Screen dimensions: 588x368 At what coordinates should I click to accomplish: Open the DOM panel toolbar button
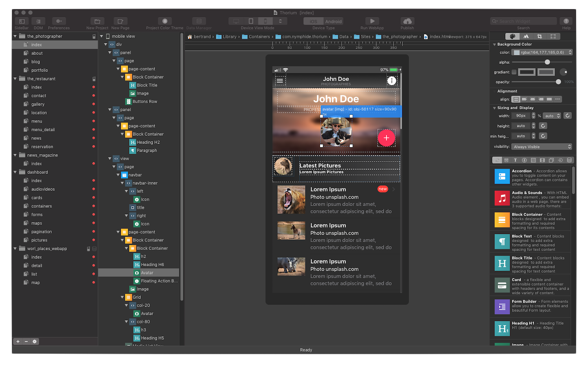pos(38,21)
